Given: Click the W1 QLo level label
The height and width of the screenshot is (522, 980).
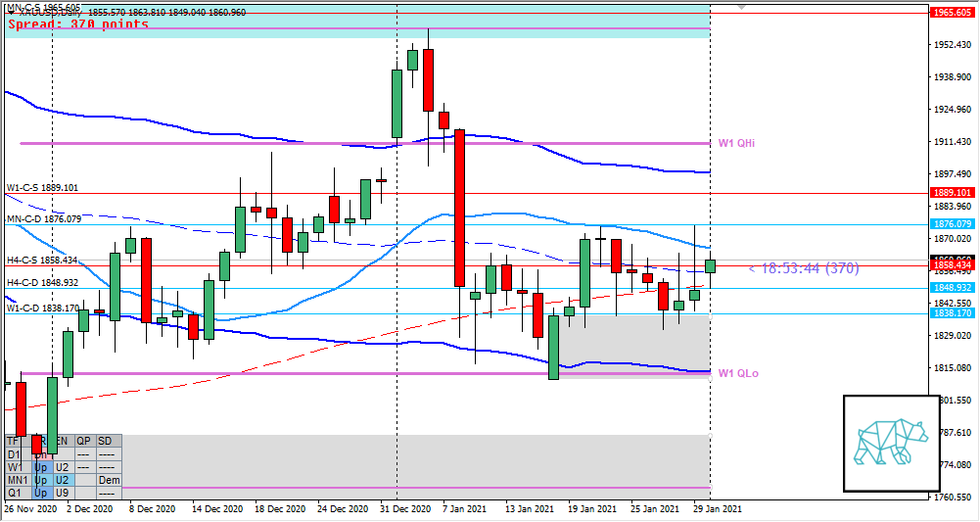Looking at the screenshot, I should pyautogui.click(x=737, y=373).
